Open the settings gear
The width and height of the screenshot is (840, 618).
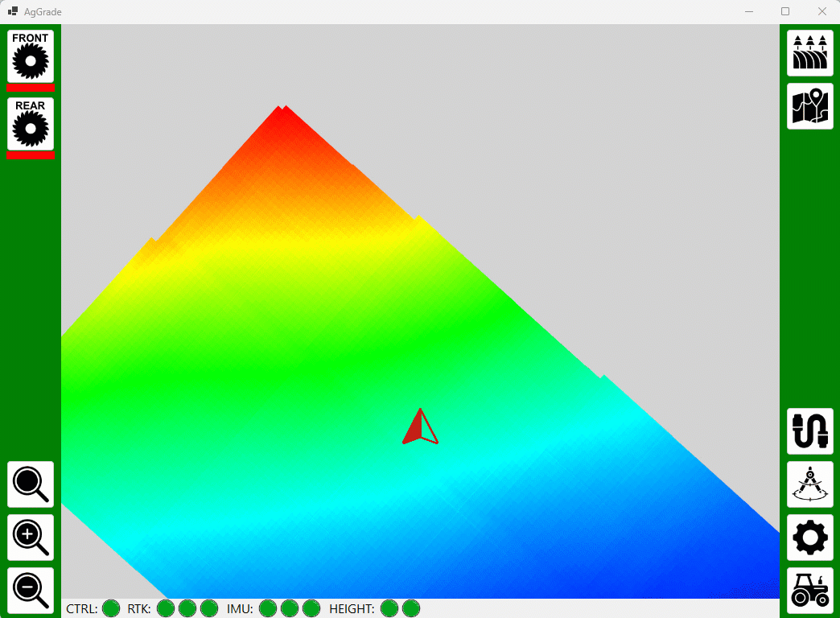(x=810, y=538)
